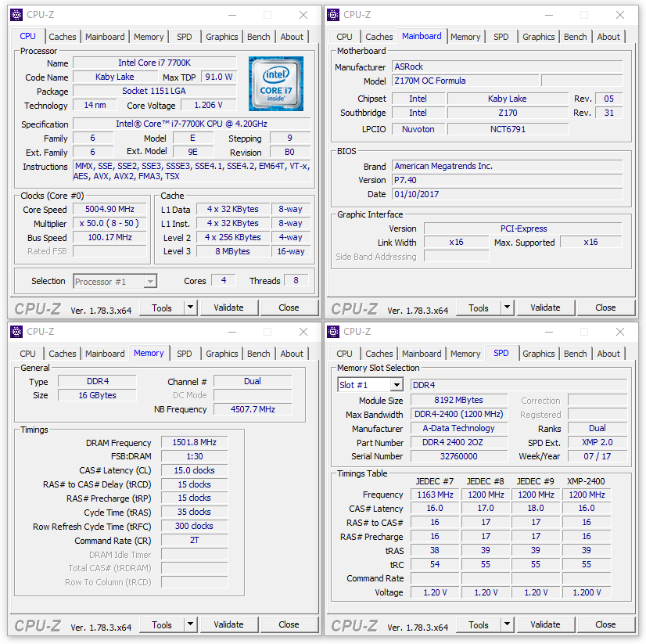The width and height of the screenshot is (646, 644).
Task: Click the Command Rate value 2T
Action: point(195,540)
